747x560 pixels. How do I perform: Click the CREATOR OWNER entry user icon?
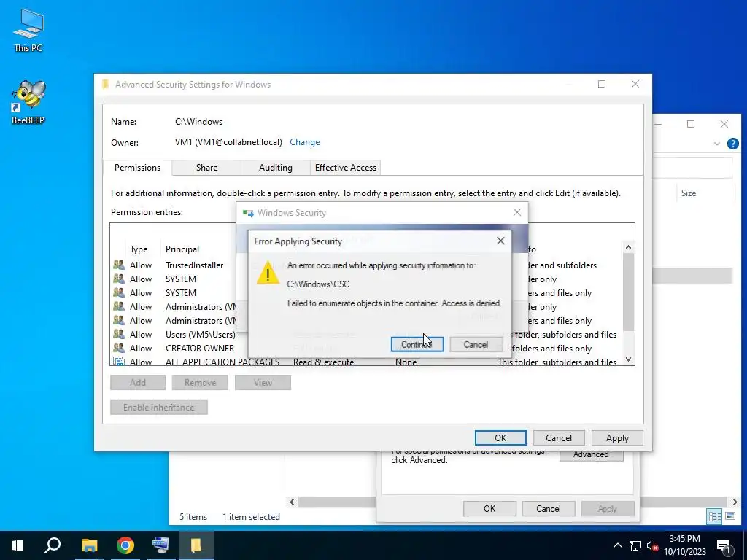coord(119,348)
